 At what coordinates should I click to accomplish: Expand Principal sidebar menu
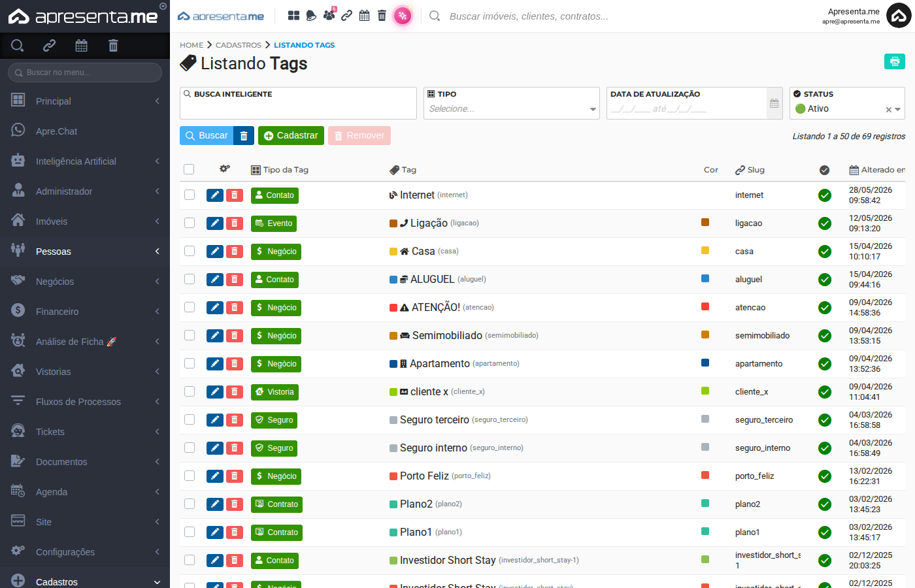click(x=85, y=101)
